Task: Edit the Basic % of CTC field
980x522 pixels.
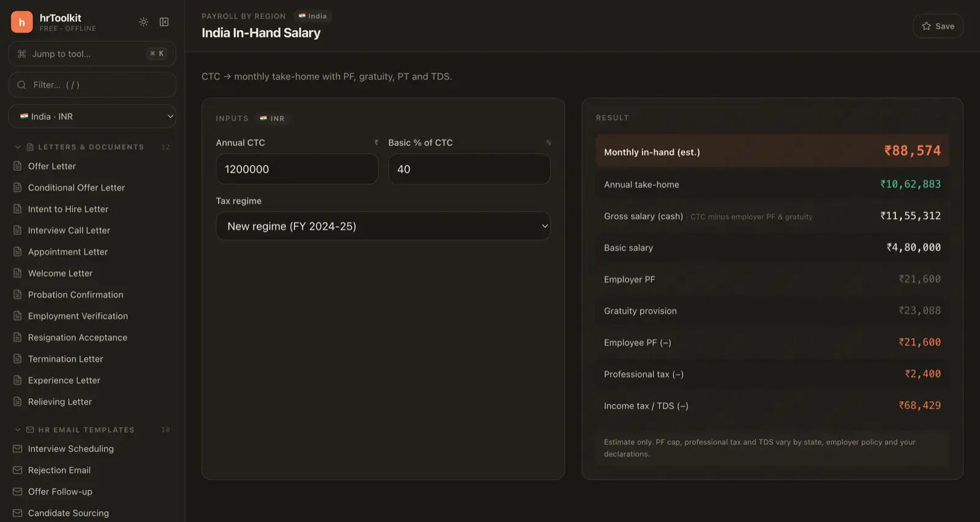Action: (469, 169)
